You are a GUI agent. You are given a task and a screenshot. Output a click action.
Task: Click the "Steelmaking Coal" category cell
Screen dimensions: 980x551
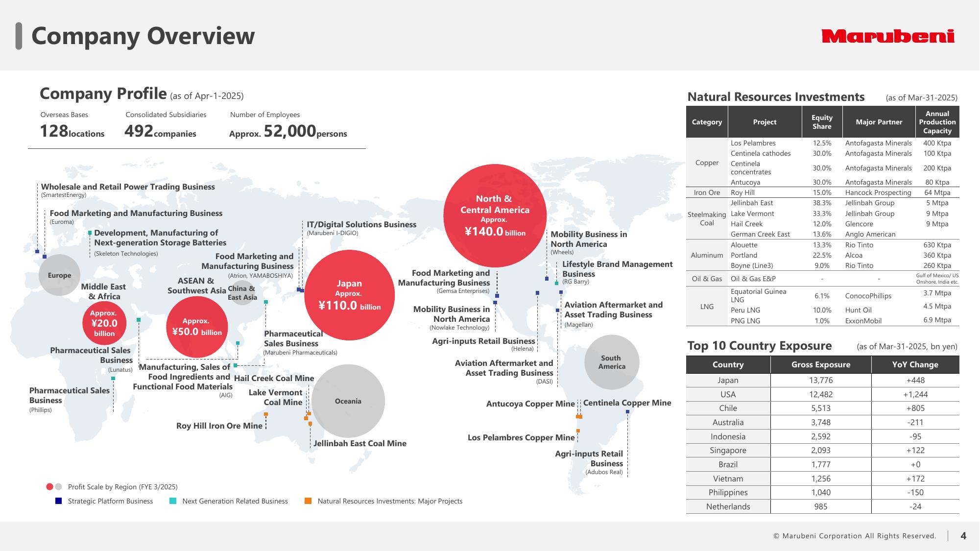click(707, 218)
